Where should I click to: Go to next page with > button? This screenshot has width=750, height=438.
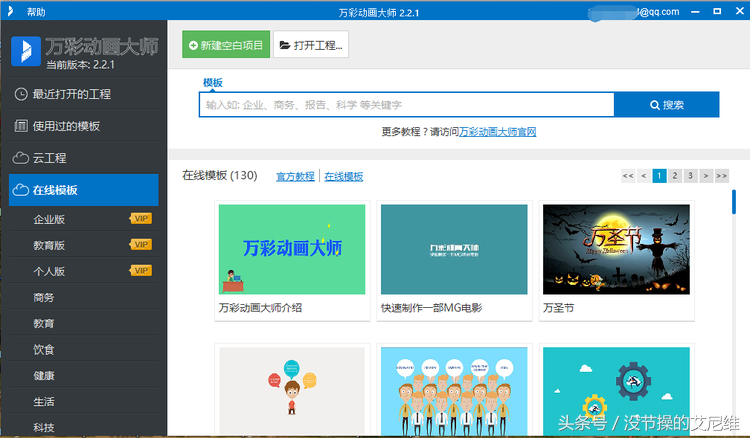click(x=706, y=176)
